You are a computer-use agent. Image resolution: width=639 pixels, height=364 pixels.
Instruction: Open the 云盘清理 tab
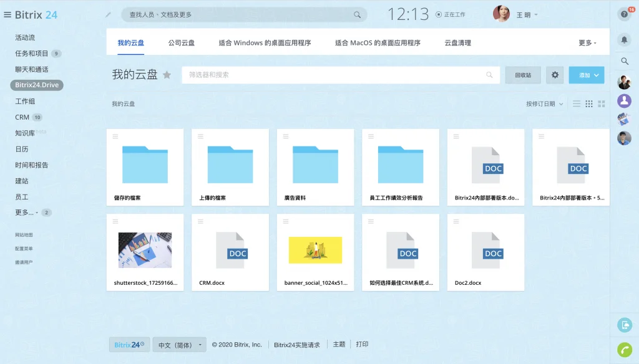pyautogui.click(x=457, y=43)
